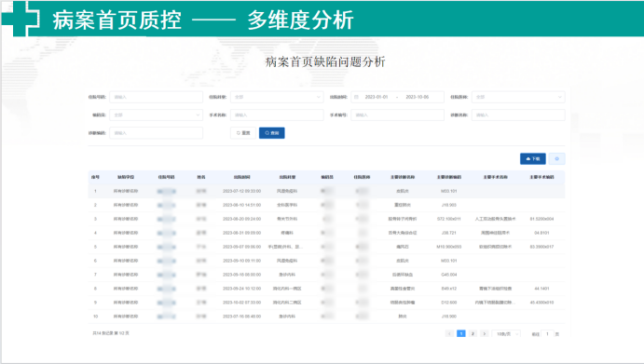Click the start date 2023-01-01 field
Screen dimensions: 644x364
tap(377, 97)
